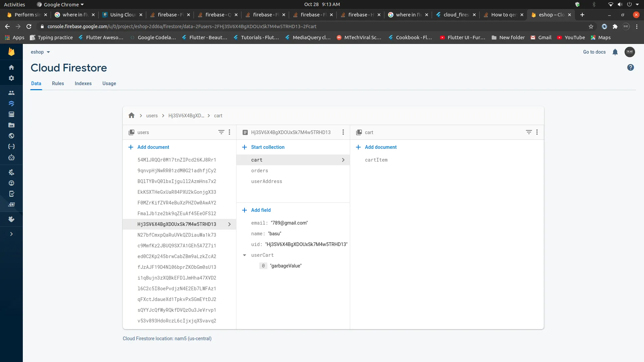Open Storage icon in left sidebar
Screen dimensions: 644x362
click(x=11, y=125)
